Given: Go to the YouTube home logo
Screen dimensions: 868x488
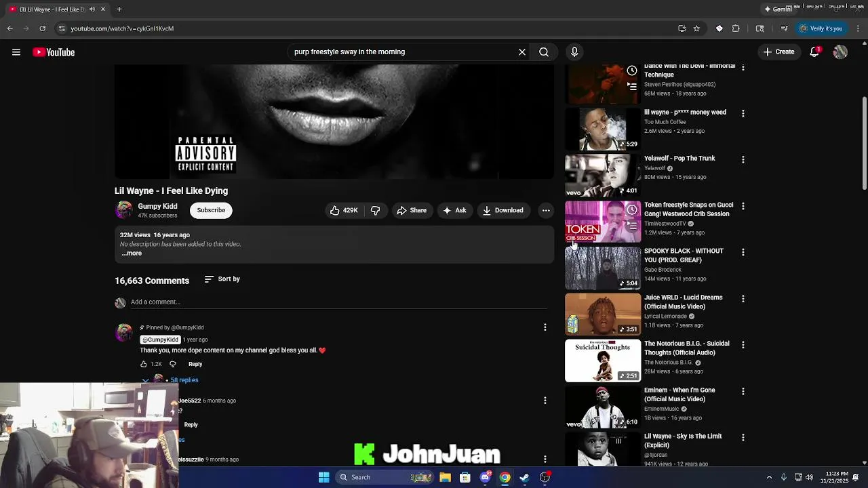Looking at the screenshot, I should coord(54,52).
